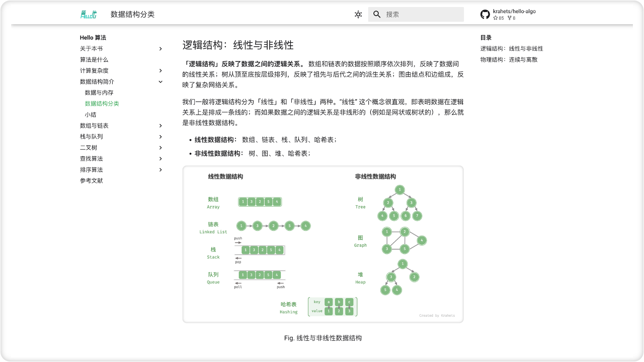This screenshot has height=362, width=644.
Task: Expand the 二叉树 sidebar chevron
Action: (x=160, y=148)
